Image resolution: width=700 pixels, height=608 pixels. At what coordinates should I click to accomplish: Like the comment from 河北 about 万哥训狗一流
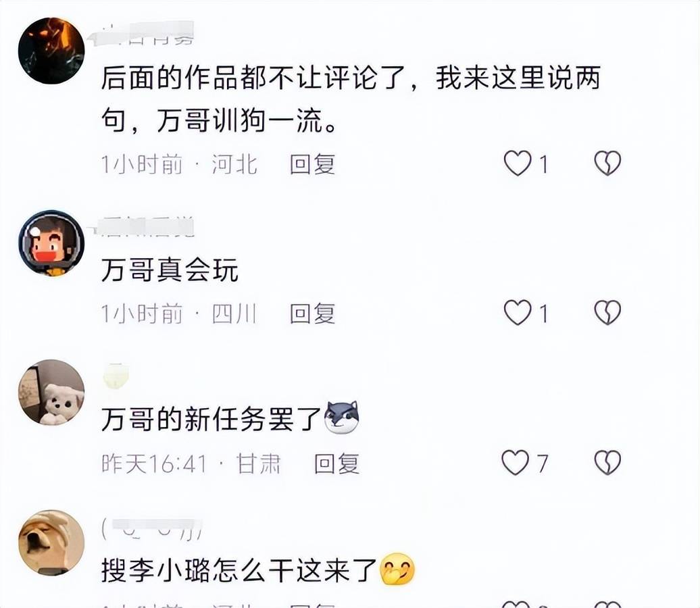[x=518, y=163]
